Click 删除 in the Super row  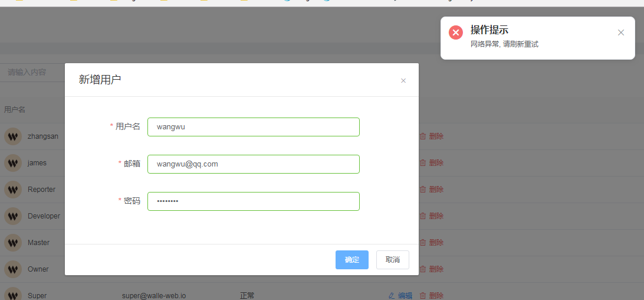[436, 295]
